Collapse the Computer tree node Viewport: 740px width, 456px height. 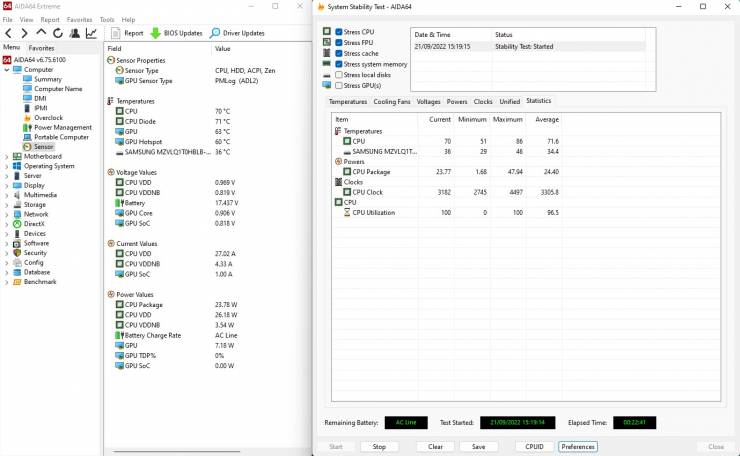click(7, 70)
